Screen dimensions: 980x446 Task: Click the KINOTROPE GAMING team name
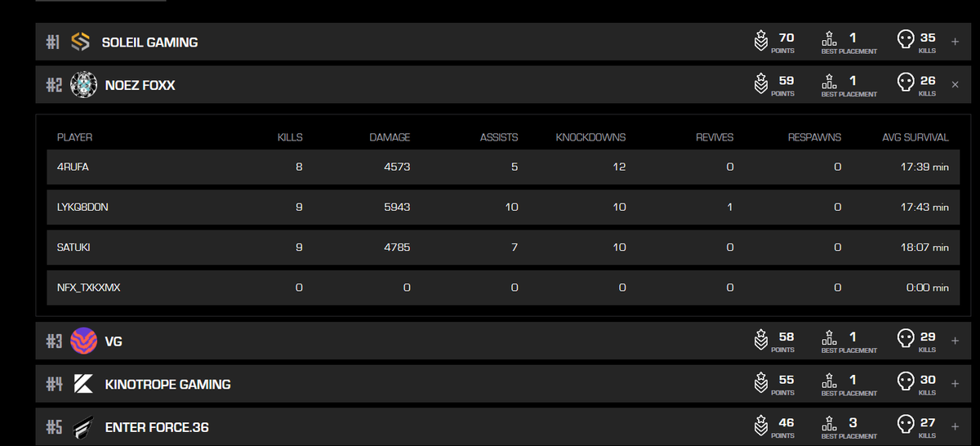pos(167,384)
